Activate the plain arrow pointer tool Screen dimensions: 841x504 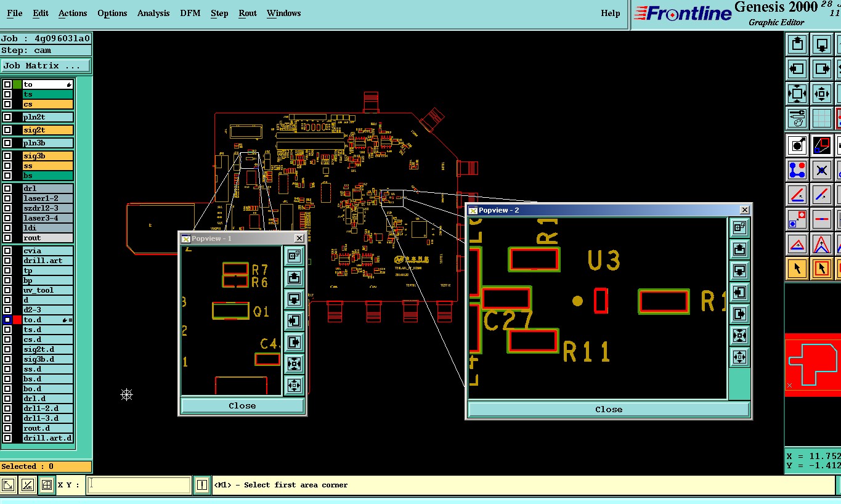coord(797,269)
